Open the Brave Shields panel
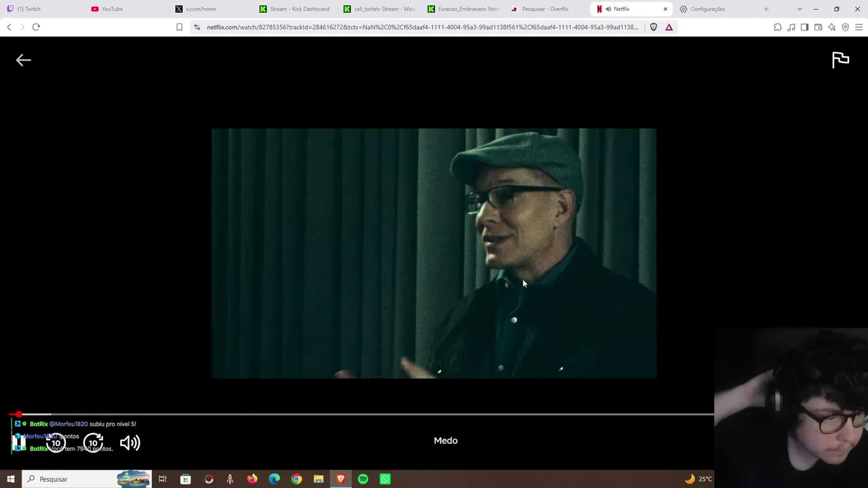This screenshot has height=488, width=868. coord(654,27)
